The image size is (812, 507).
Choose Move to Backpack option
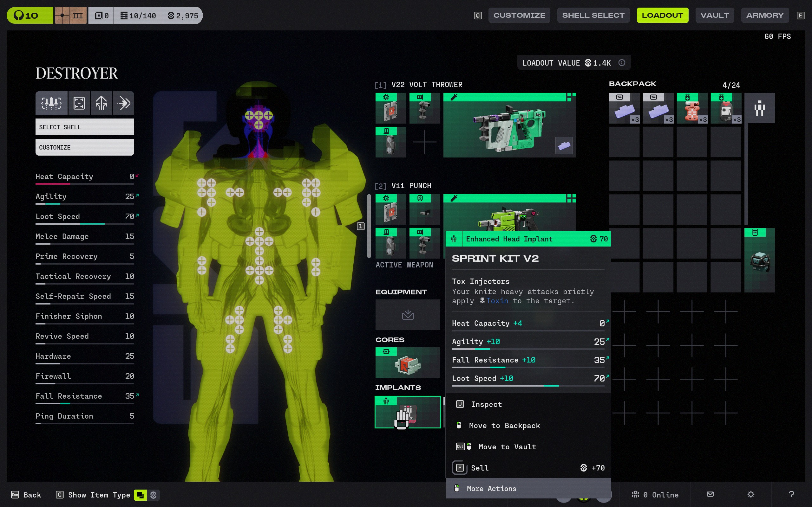tap(504, 426)
